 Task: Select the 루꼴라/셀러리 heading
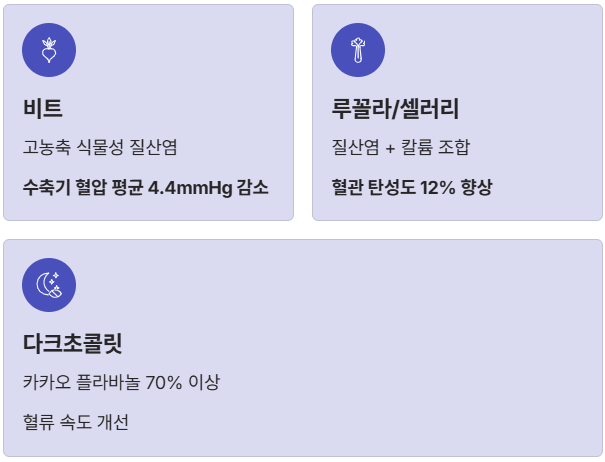pyautogui.click(x=395, y=108)
